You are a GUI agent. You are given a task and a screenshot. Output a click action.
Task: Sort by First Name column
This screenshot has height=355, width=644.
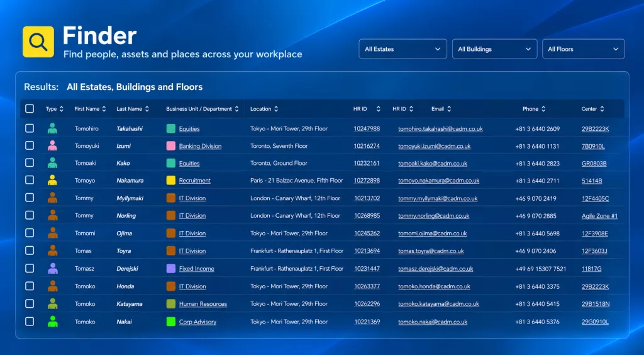pos(104,109)
